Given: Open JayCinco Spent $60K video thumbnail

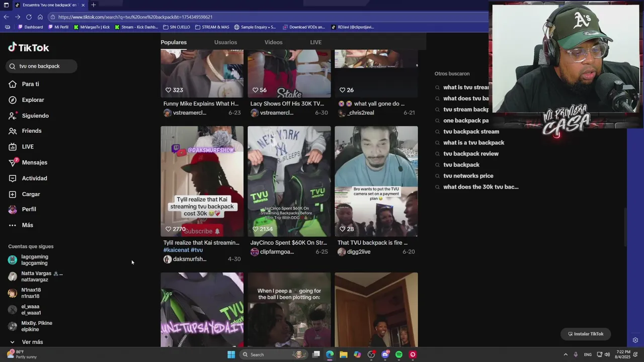Looking at the screenshot, I should (x=289, y=181).
